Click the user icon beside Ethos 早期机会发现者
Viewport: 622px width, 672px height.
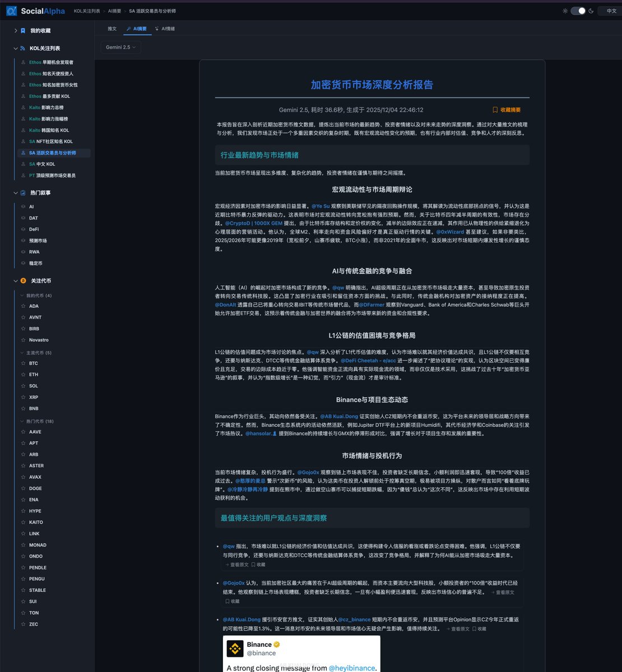point(23,63)
